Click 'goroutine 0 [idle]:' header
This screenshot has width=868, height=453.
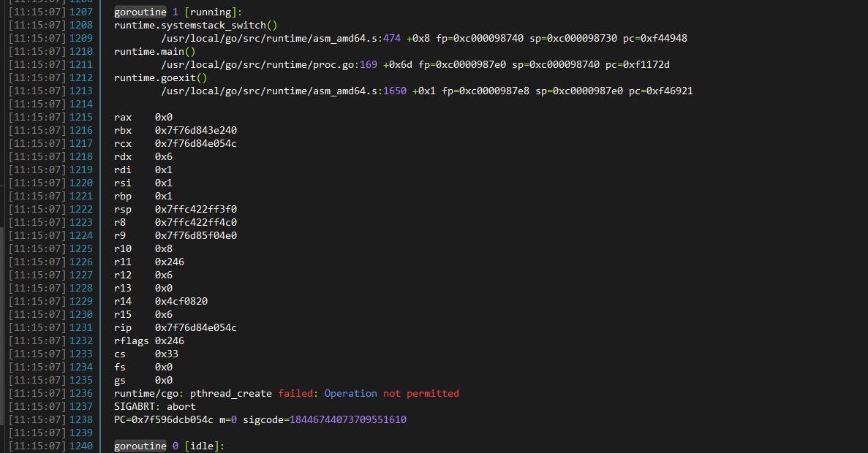coord(170,446)
